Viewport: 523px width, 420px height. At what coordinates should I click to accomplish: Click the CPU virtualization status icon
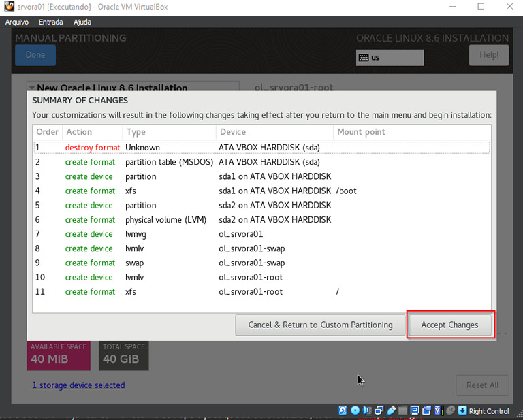(439, 410)
